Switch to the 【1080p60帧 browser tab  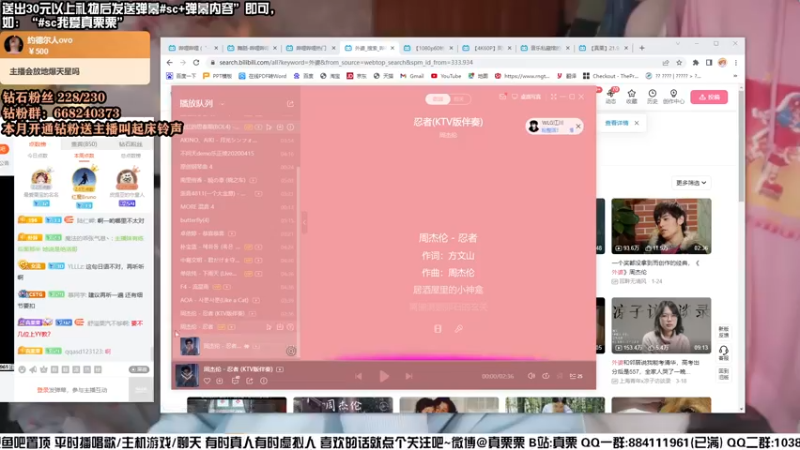click(429, 48)
